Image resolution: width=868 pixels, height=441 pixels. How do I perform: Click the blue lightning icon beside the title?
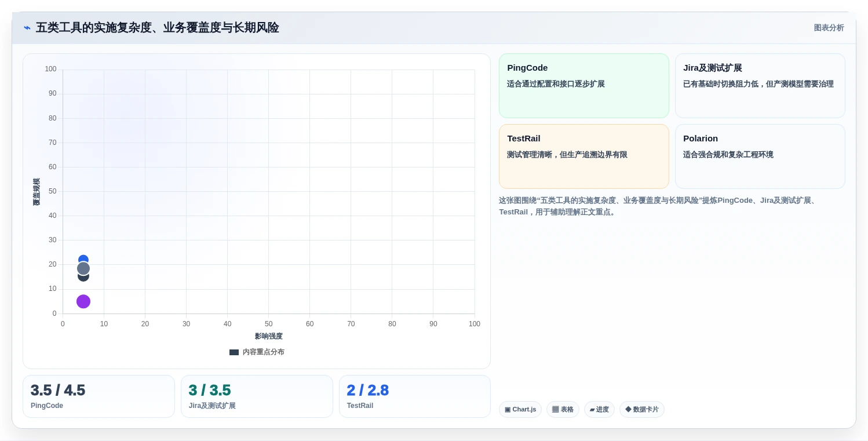(27, 28)
